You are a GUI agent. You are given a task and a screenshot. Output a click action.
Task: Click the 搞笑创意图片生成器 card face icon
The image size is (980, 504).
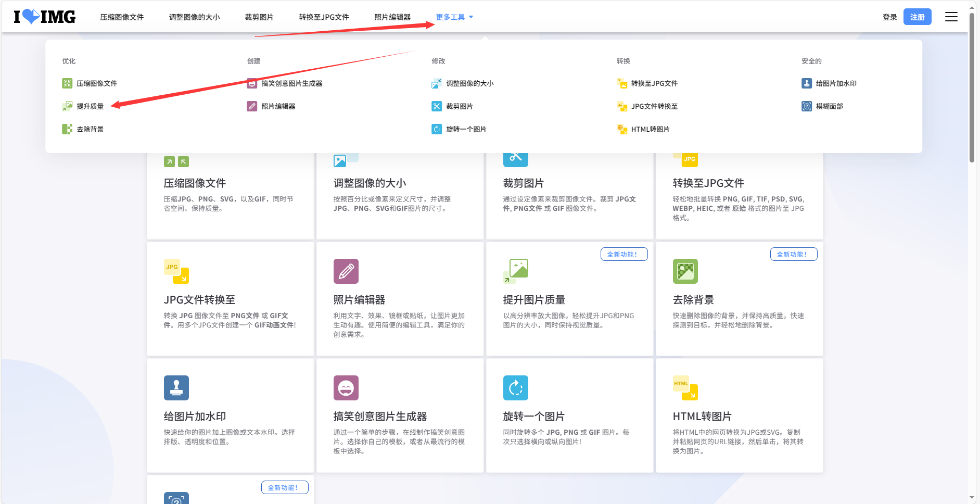click(x=346, y=388)
